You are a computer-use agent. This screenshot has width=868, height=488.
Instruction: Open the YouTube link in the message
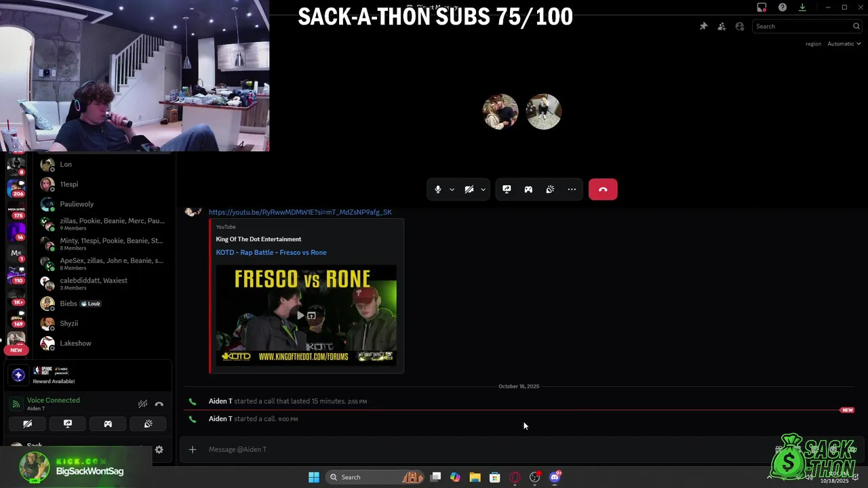click(300, 212)
